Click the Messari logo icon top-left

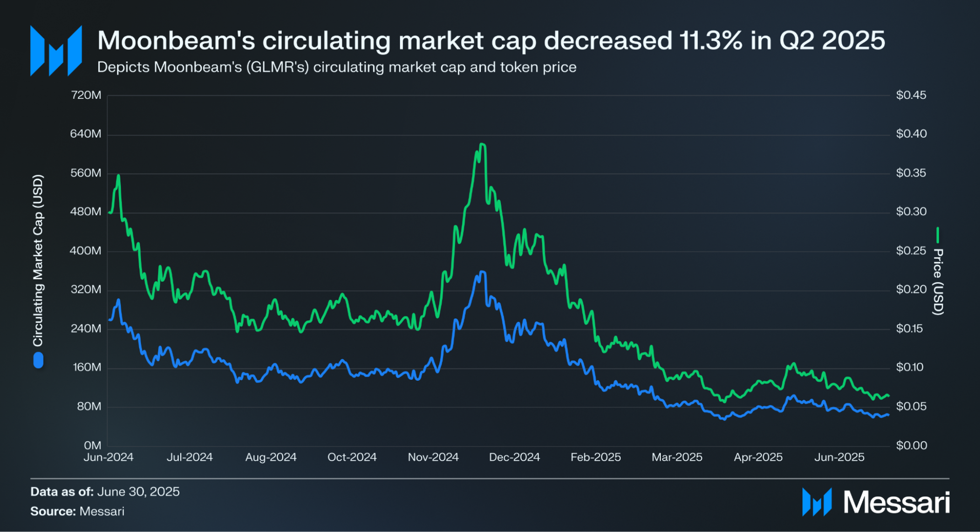tap(56, 51)
